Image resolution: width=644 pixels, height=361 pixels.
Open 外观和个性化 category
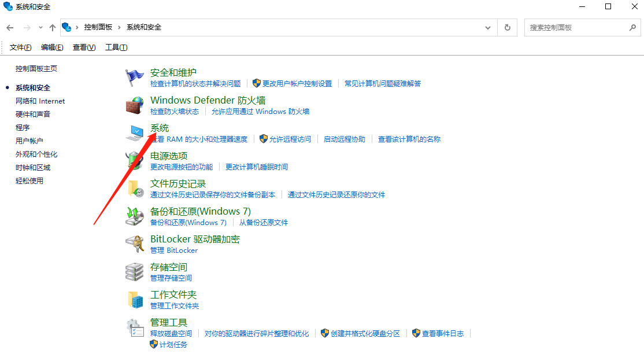[36, 154]
